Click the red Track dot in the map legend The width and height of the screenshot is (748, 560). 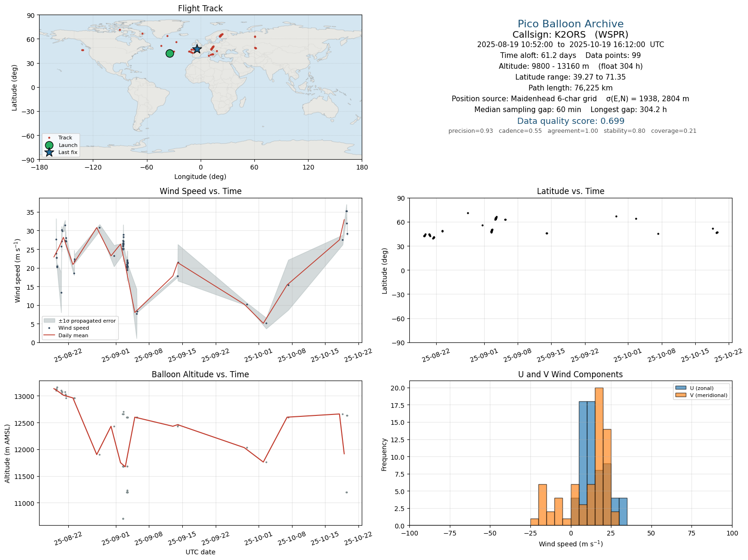[x=49, y=138]
